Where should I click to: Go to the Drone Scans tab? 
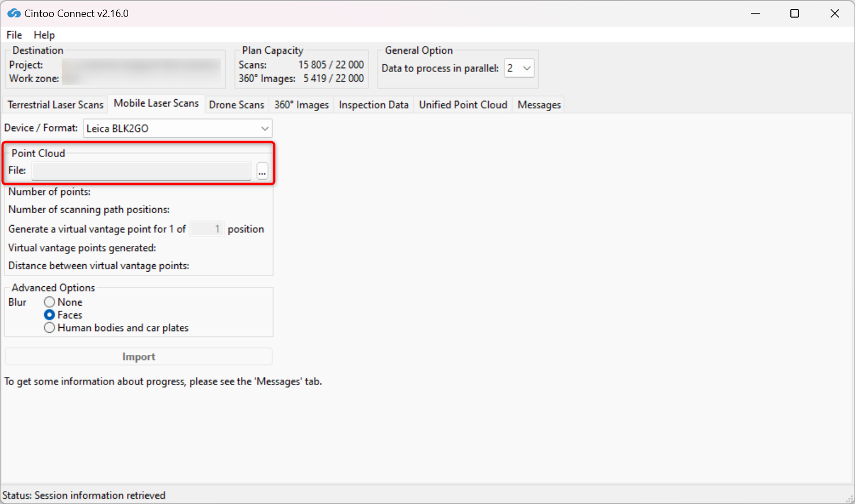[x=236, y=105]
